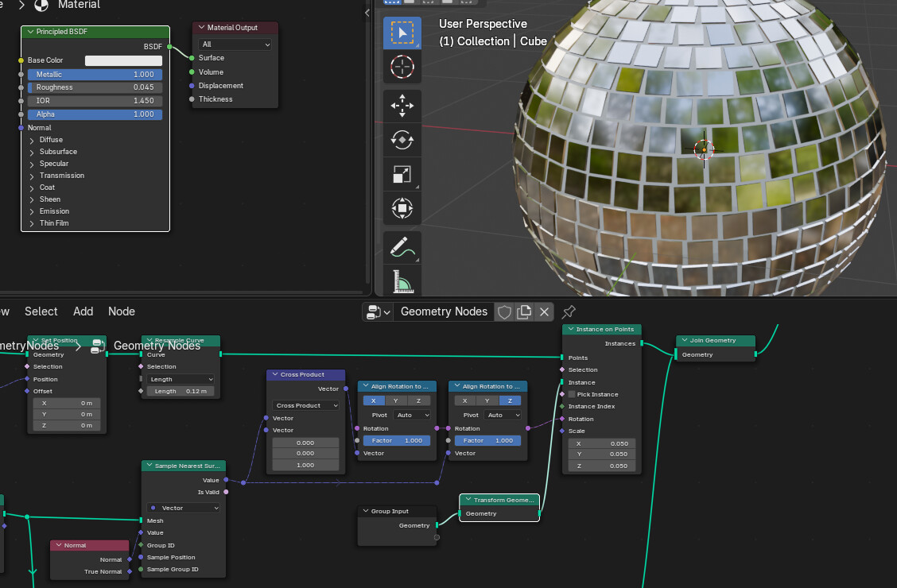Open Material Output target dropdown All
The height and width of the screenshot is (588, 897).
pos(235,44)
